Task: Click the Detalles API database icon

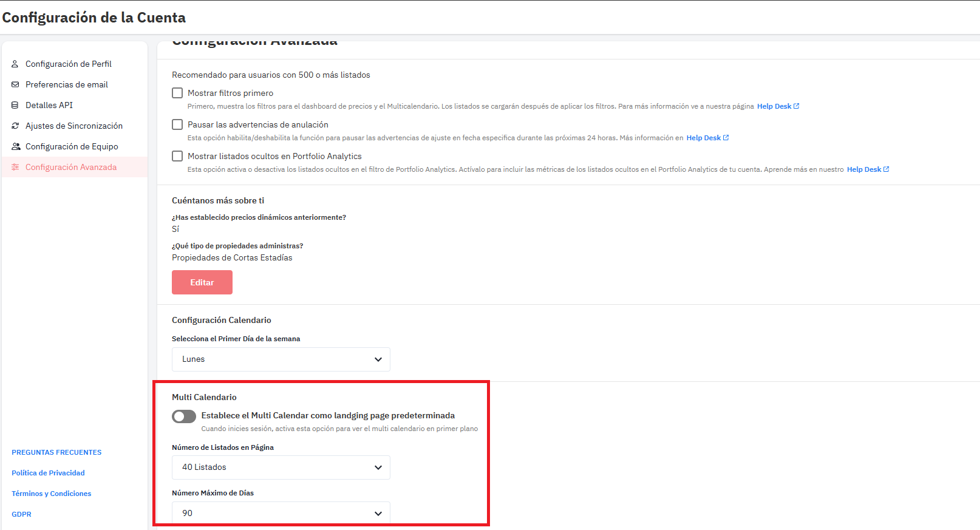Action: tap(15, 105)
